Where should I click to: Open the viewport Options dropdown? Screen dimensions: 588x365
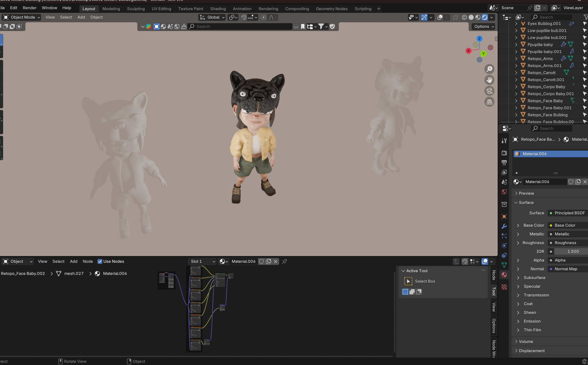[x=484, y=26]
